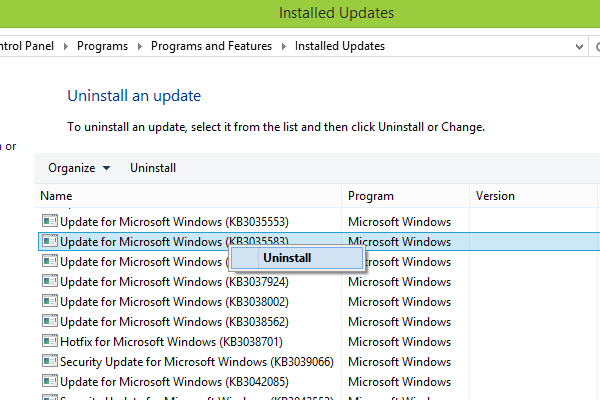The image size is (600, 400).
Task: Open the breadcrumb arrow before Programs
Action: tap(66, 46)
